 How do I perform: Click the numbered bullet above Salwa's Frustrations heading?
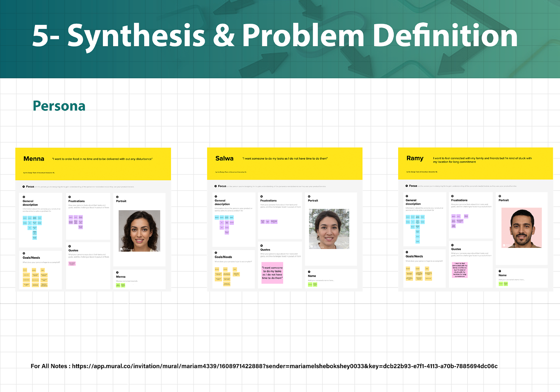[262, 197]
